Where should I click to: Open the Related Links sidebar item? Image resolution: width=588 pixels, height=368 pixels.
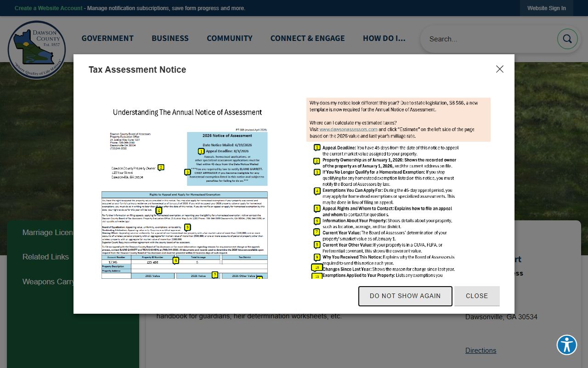[x=45, y=257]
